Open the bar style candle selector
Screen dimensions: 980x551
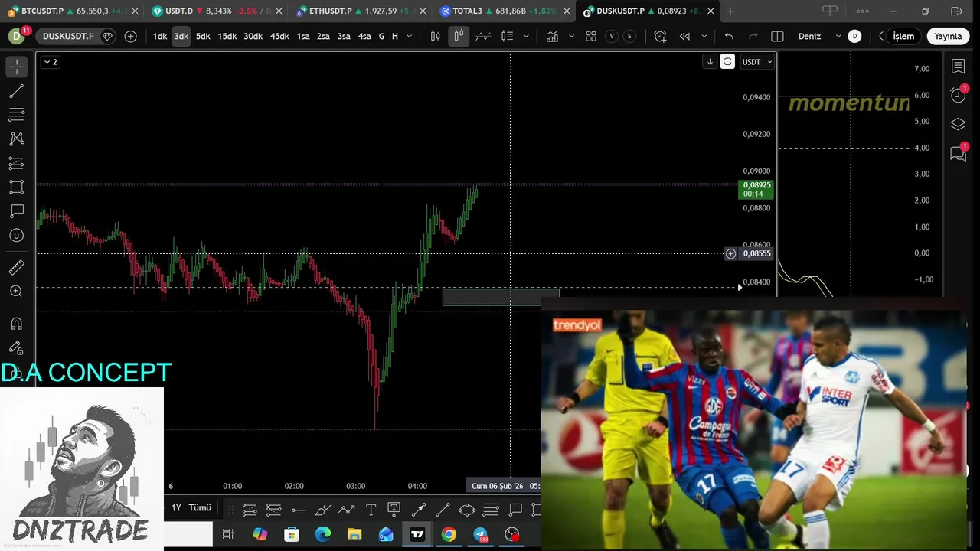(x=435, y=36)
